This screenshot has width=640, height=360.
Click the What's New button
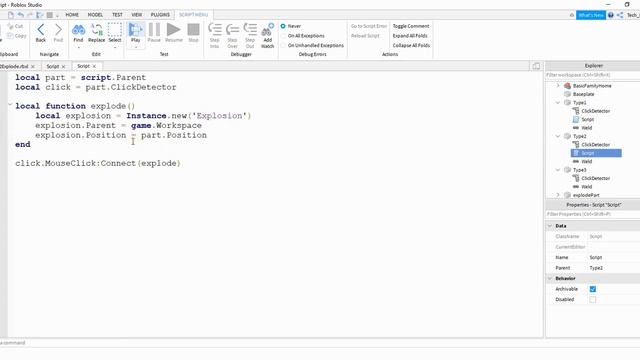pos(591,15)
